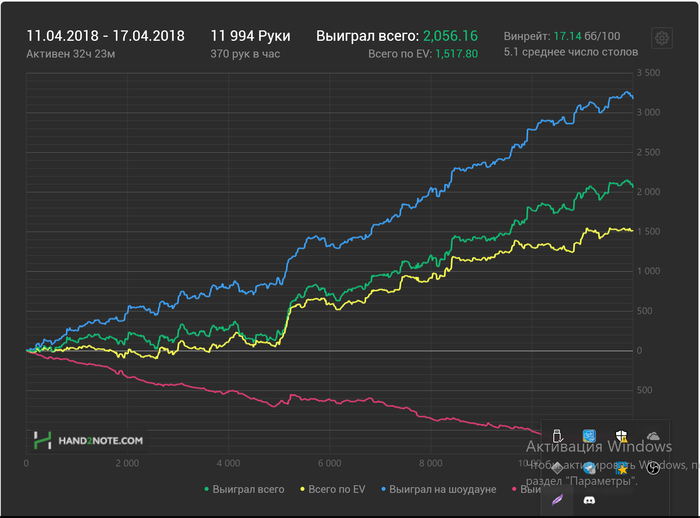Click the total won value 2,056.16
Viewport: 700px width, 518px height.
click(450, 36)
